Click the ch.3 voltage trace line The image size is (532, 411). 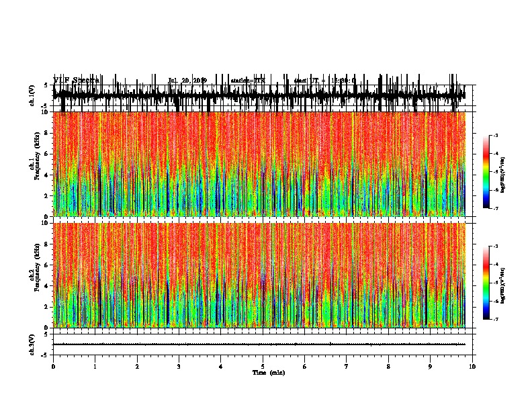pyautogui.click(x=259, y=345)
